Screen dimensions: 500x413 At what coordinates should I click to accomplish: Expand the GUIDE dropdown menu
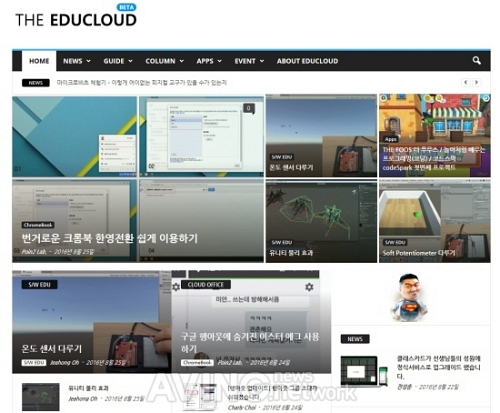click(x=118, y=61)
